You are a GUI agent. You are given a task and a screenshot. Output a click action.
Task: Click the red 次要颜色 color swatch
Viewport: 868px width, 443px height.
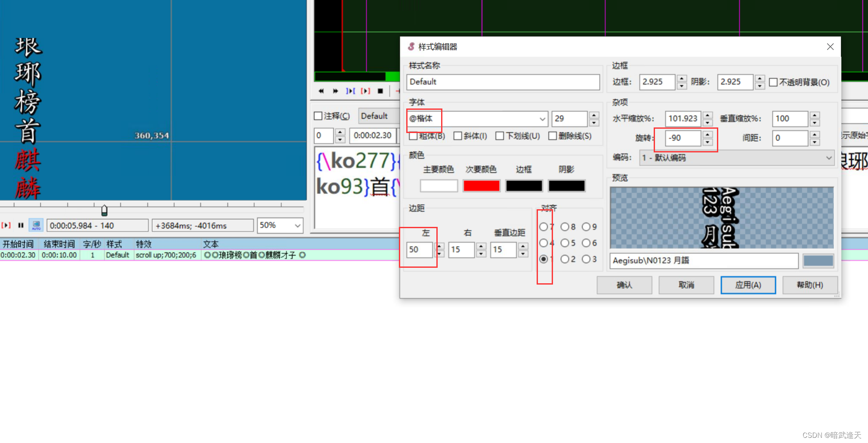point(481,186)
